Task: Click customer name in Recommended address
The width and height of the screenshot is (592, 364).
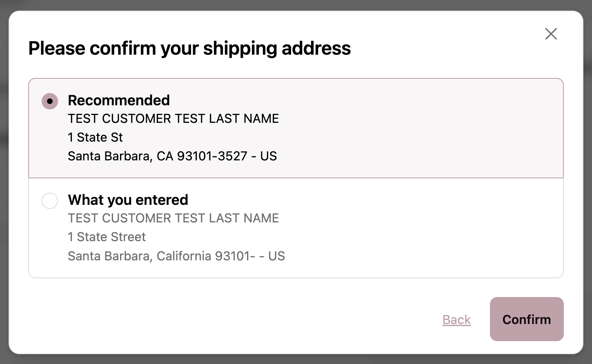Action: [173, 118]
